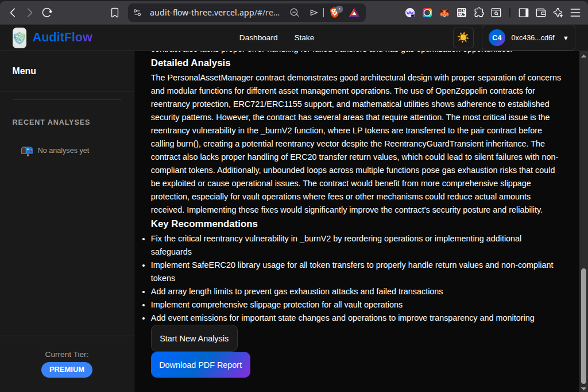Bookmark this page using the bookmark icon
The width and height of the screenshot is (588, 392).
(x=115, y=13)
